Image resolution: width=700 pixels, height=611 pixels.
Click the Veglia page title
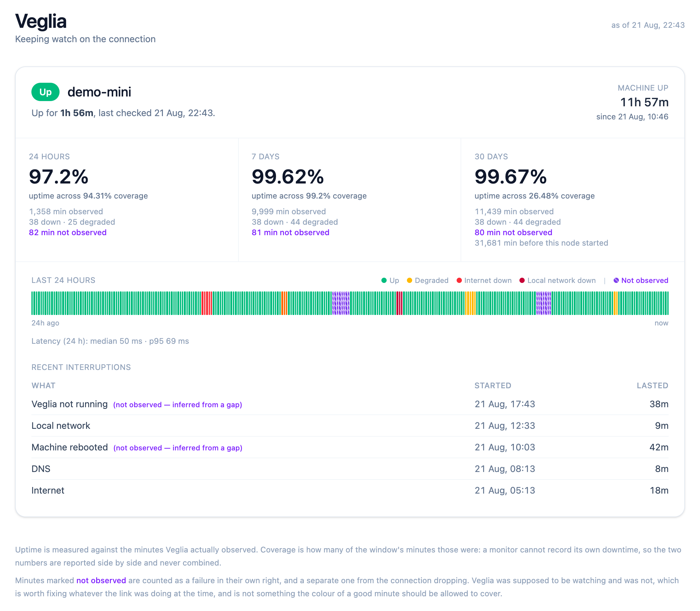coord(41,21)
